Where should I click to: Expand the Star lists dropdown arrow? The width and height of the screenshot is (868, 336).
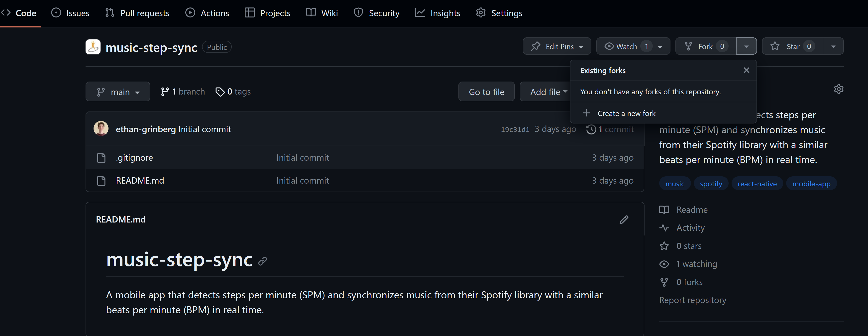pyautogui.click(x=833, y=46)
